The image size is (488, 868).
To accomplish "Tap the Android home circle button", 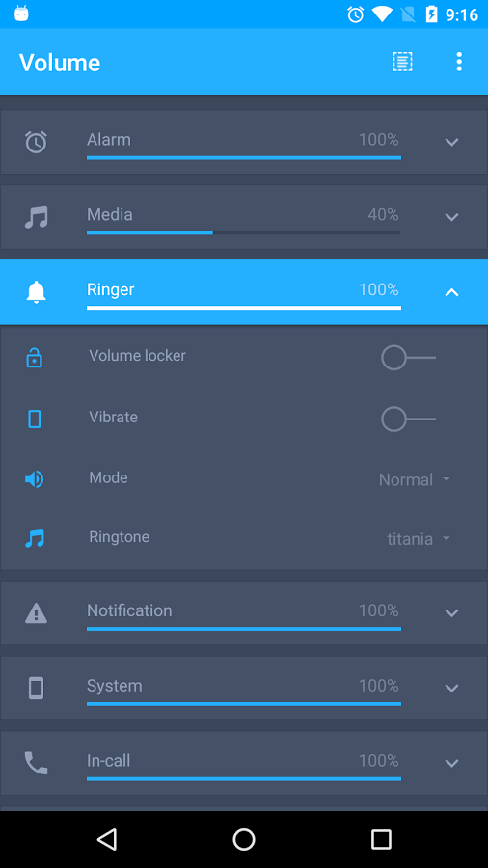I will pos(243,839).
